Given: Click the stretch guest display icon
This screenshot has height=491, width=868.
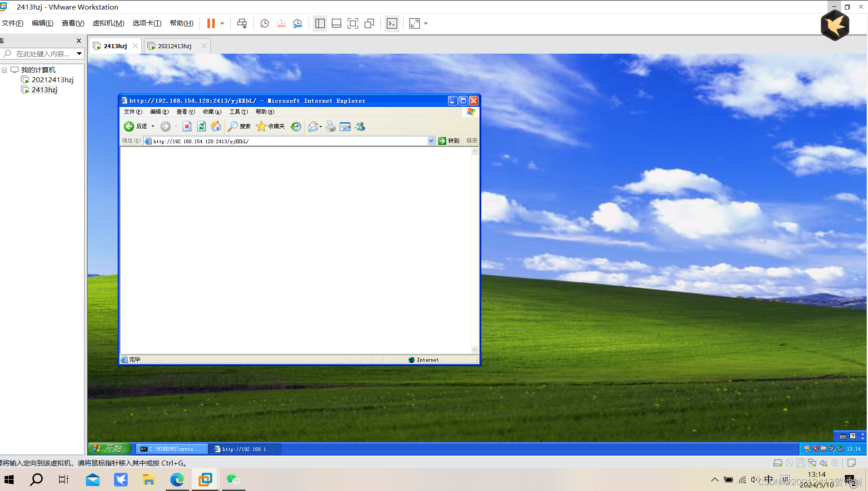Looking at the screenshot, I should (x=414, y=24).
